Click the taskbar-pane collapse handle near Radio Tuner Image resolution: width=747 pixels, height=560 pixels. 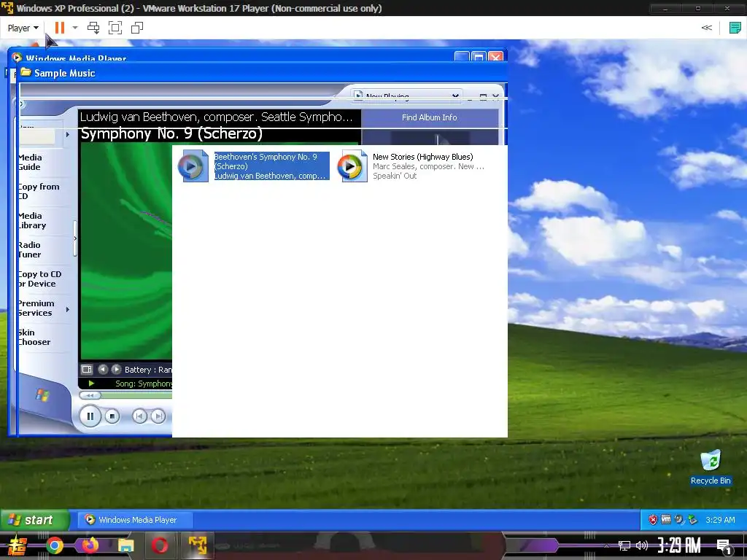(x=75, y=238)
